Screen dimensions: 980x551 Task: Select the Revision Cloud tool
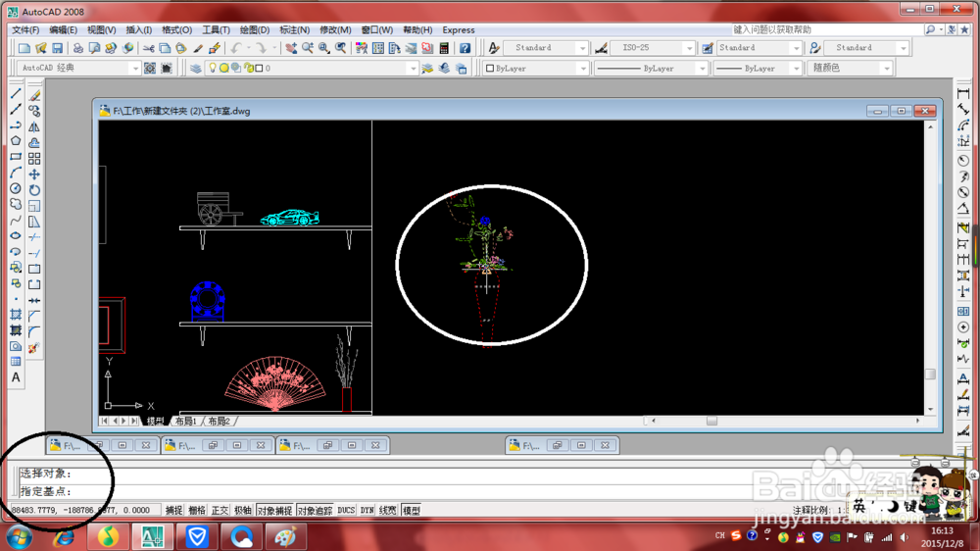[16, 205]
